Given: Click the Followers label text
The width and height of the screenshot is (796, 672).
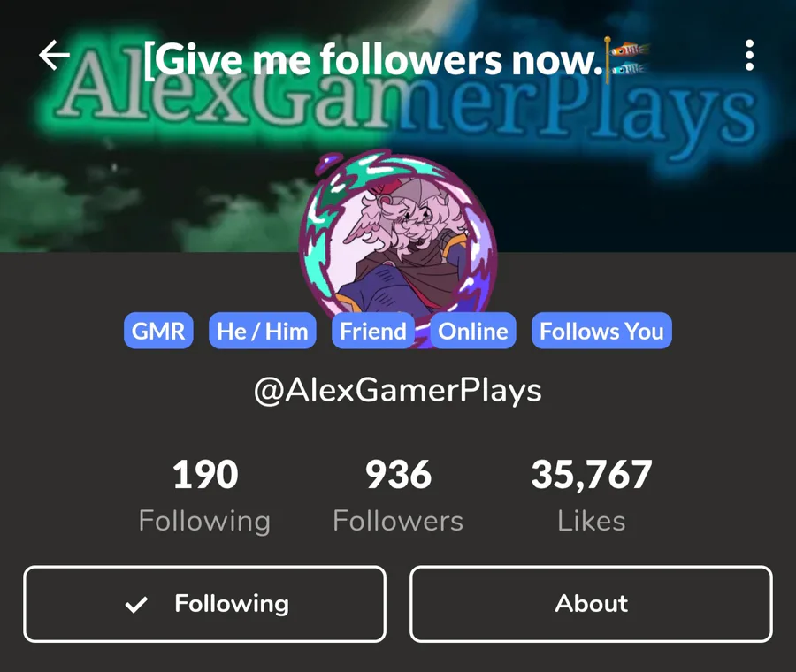Looking at the screenshot, I should tap(398, 521).
